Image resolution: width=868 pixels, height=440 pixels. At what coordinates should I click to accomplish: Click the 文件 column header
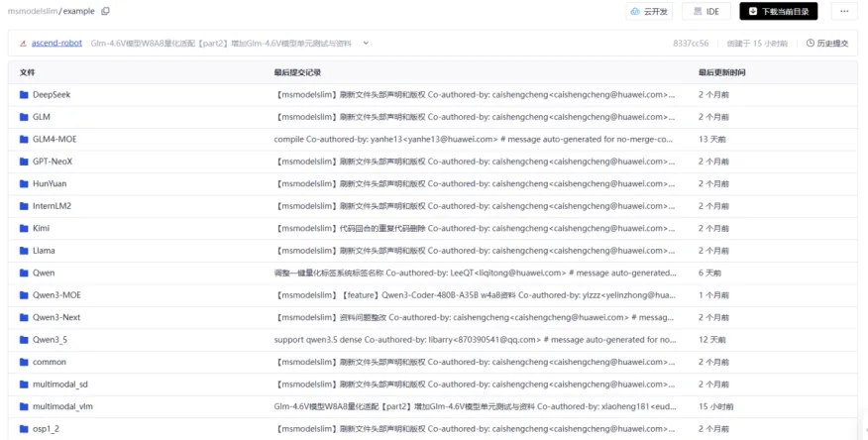click(x=27, y=72)
